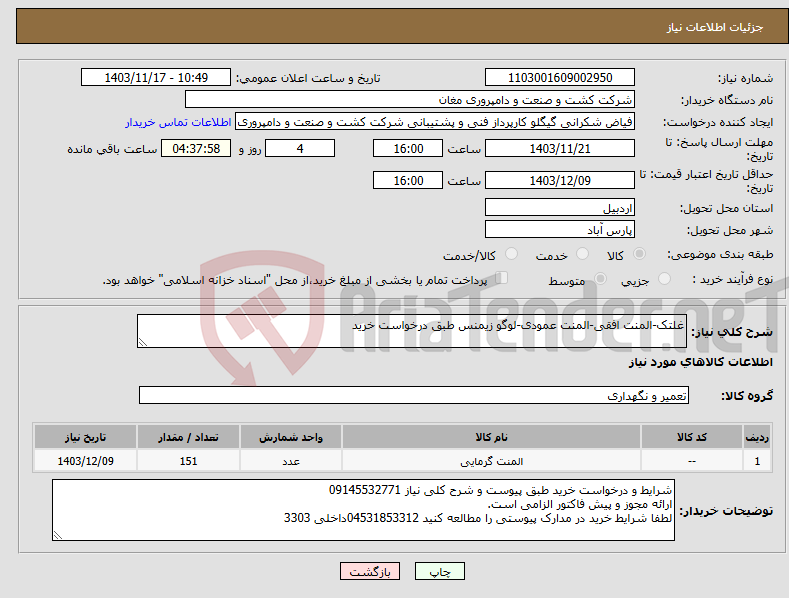
Task: Click the need number field 1103001609002950
Action: coord(560,78)
